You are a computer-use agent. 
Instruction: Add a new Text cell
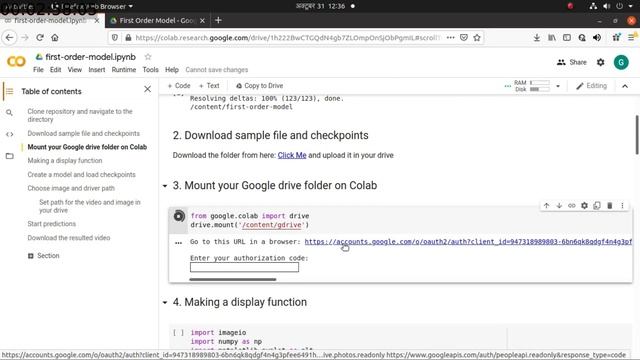(209, 86)
